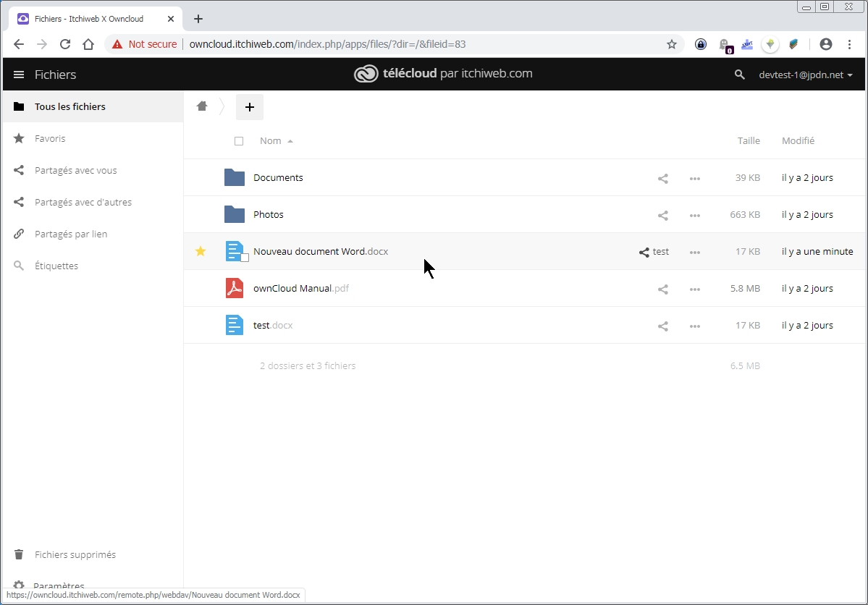
Task: Open more actions for ownCloud Manual.pdf
Action: click(695, 289)
